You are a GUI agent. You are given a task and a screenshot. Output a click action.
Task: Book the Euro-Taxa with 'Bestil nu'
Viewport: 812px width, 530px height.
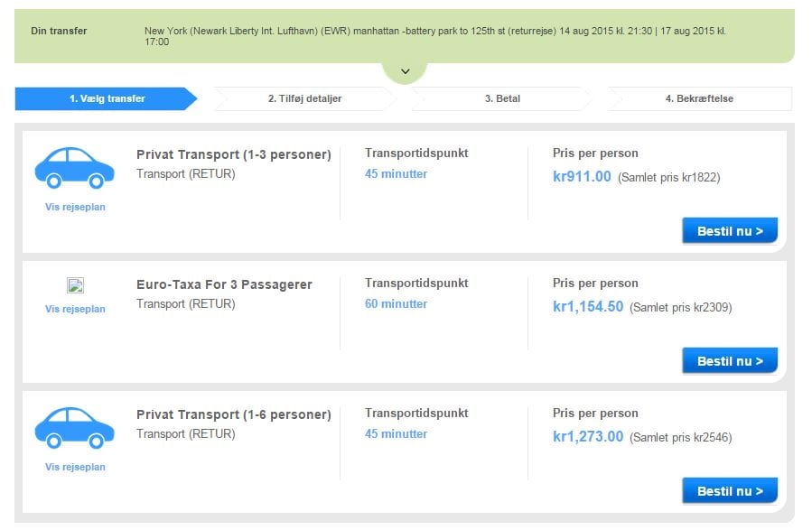(730, 361)
